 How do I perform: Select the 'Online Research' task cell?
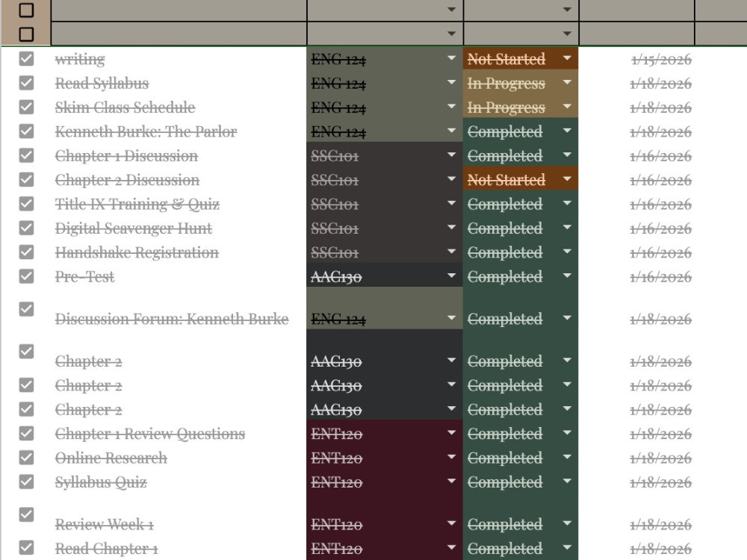click(x=179, y=458)
